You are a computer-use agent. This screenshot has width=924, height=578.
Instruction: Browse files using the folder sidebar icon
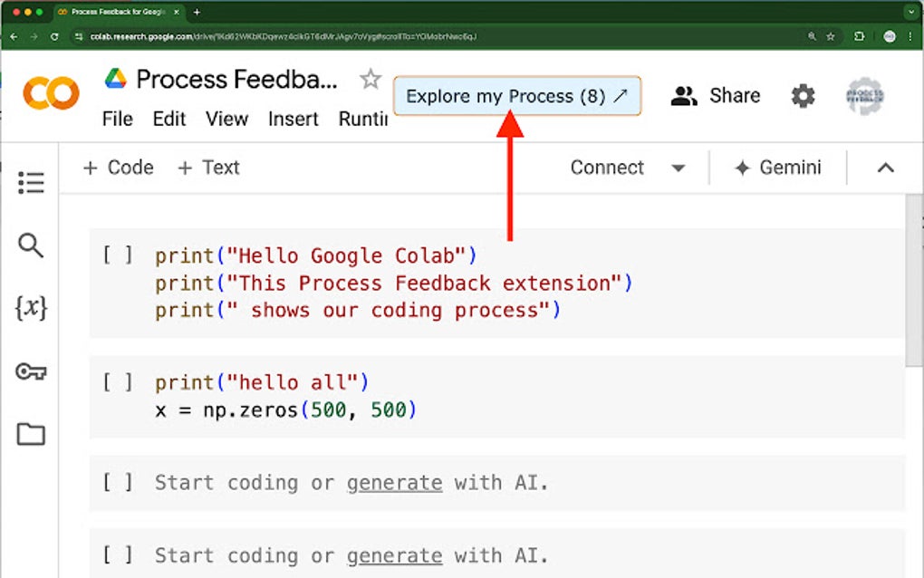point(31,433)
